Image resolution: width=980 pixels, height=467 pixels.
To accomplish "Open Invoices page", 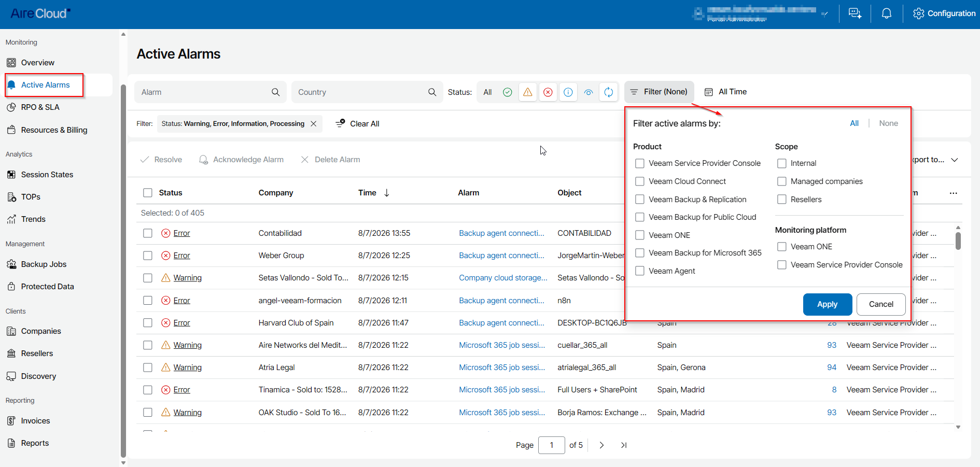I will pos(35,421).
